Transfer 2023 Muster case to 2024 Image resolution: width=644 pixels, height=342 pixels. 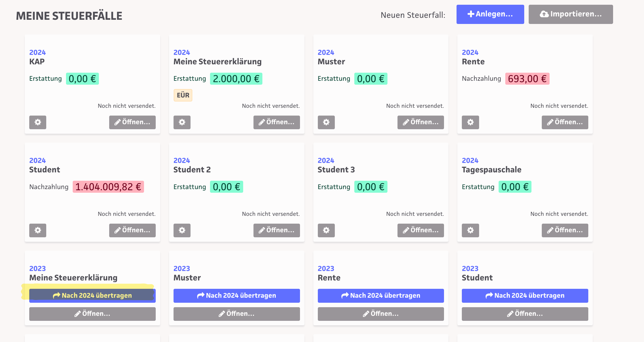pyautogui.click(x=236, y=295)
